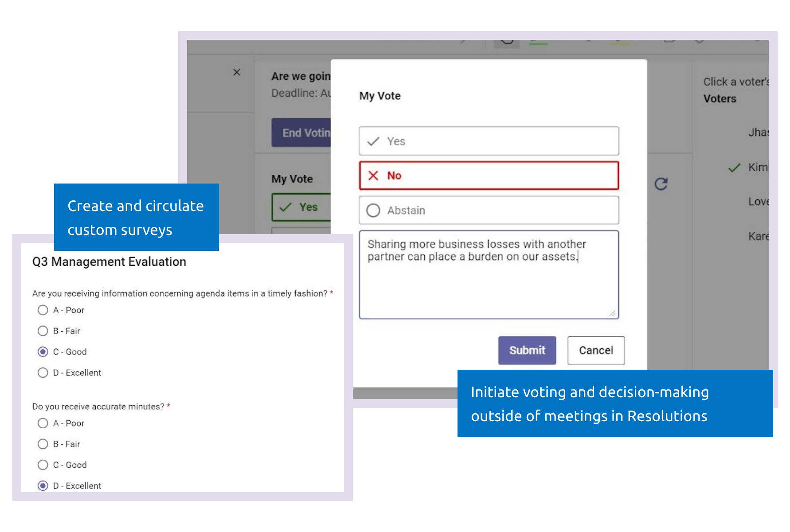Click the green highlighted toolbar icon
This screenshot has height=532, width=790.
(538, 43)
